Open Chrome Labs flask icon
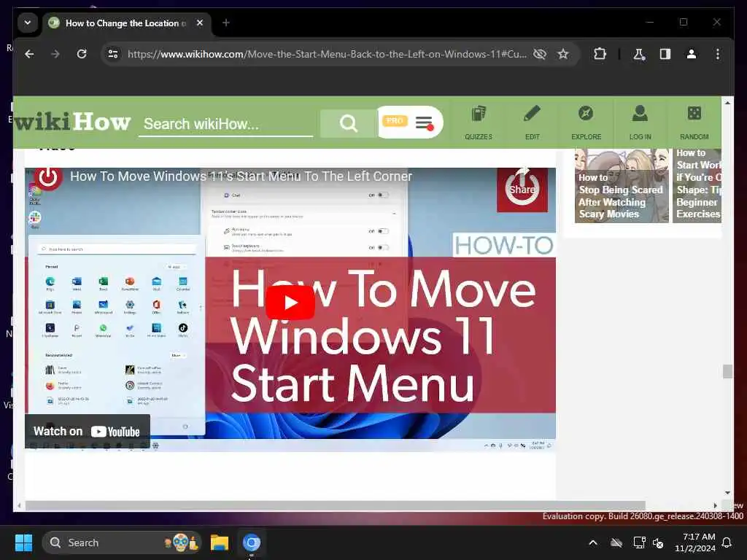747x560 pixels. click(x=639, y=54)
